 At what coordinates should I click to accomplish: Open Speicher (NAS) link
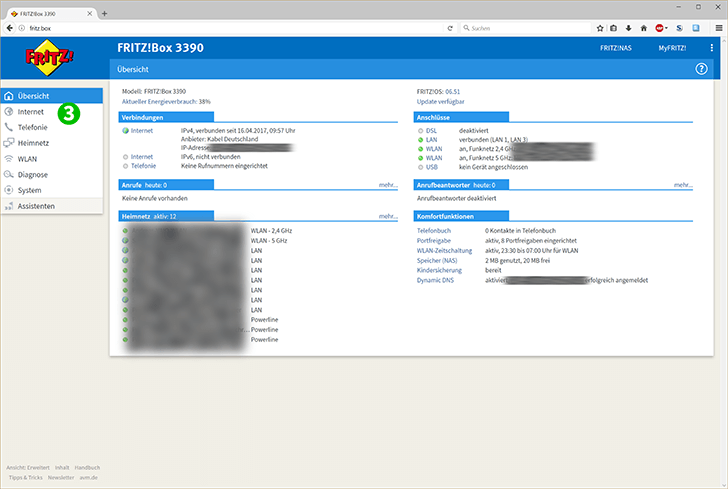pos(437,261)
